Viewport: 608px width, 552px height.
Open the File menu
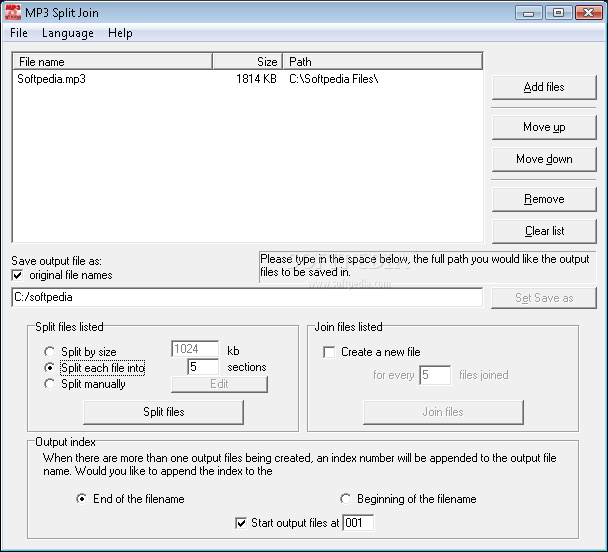pos(19,33)
